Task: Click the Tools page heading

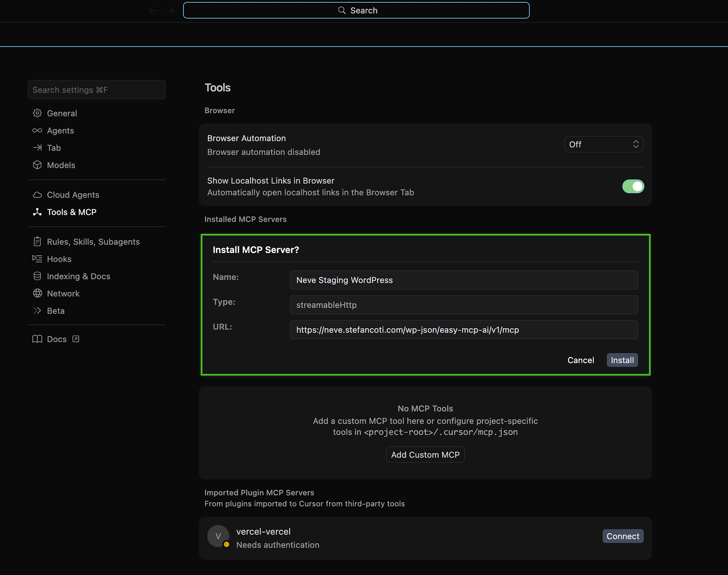Action: pos(217,88)
